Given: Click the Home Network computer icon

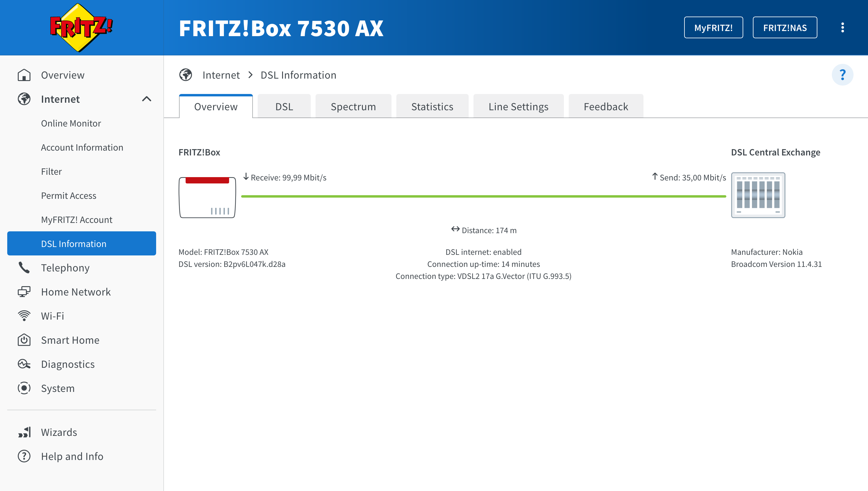Looking at the screenshot, I should click(24, 292).
